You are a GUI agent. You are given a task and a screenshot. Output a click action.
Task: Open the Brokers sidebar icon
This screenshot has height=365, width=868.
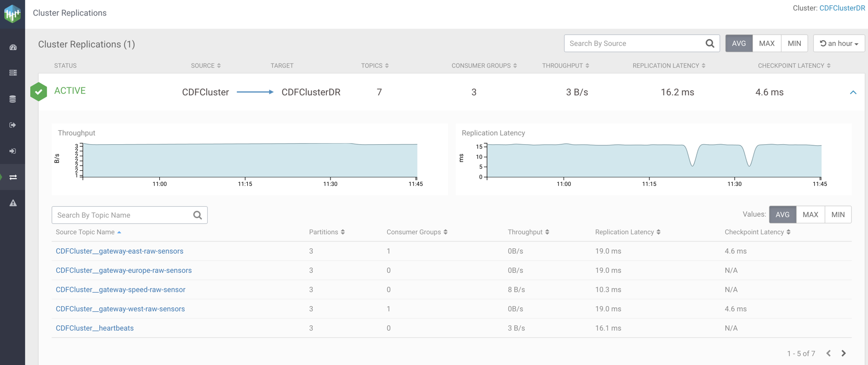click(13, 73)
